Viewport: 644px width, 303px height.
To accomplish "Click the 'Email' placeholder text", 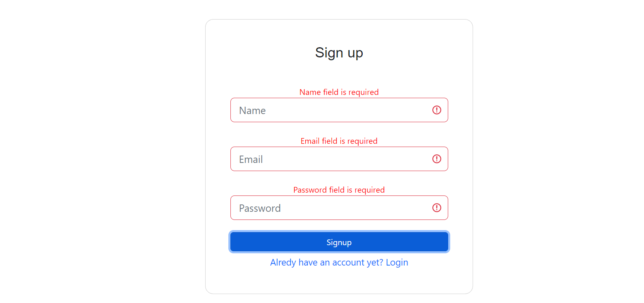I will click(251, 160).
